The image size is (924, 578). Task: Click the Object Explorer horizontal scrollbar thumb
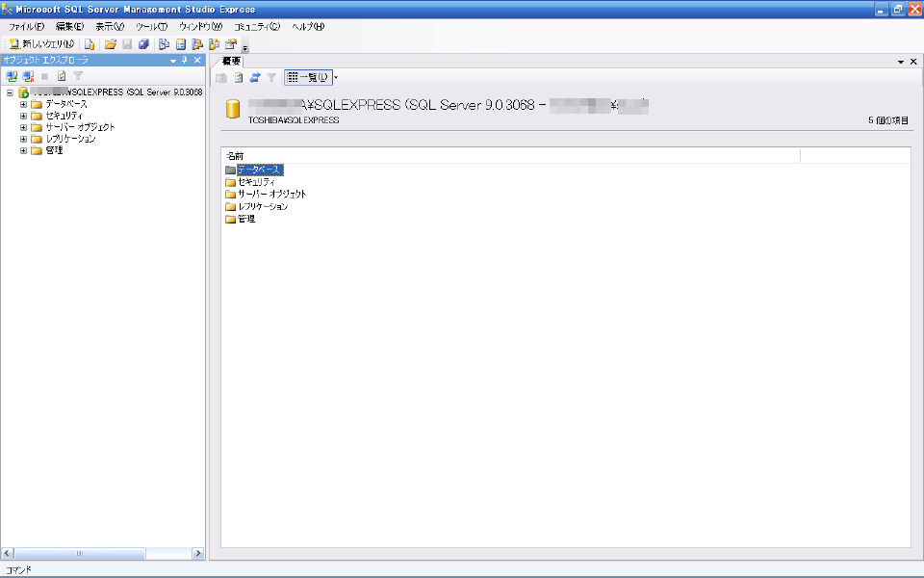(x=80, y=553)
